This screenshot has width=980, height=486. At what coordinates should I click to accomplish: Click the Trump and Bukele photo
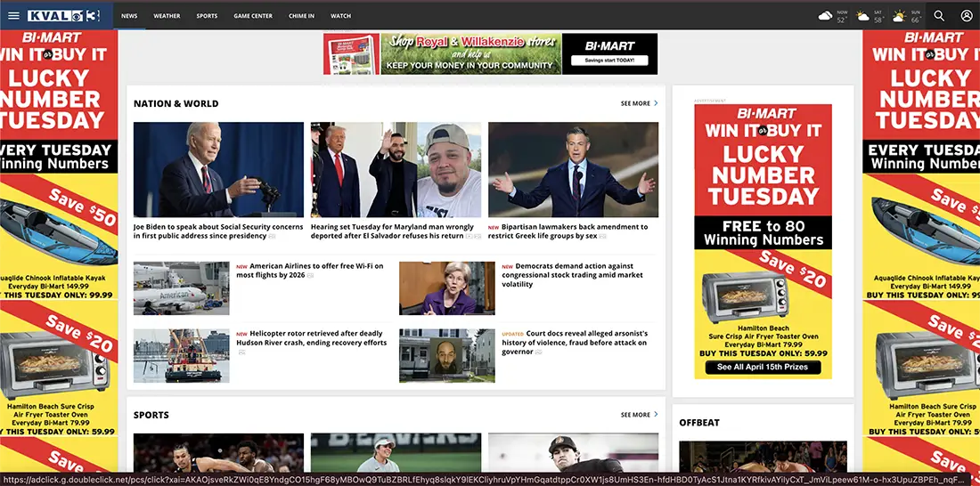pyautogui.click(x=396, y=169)
